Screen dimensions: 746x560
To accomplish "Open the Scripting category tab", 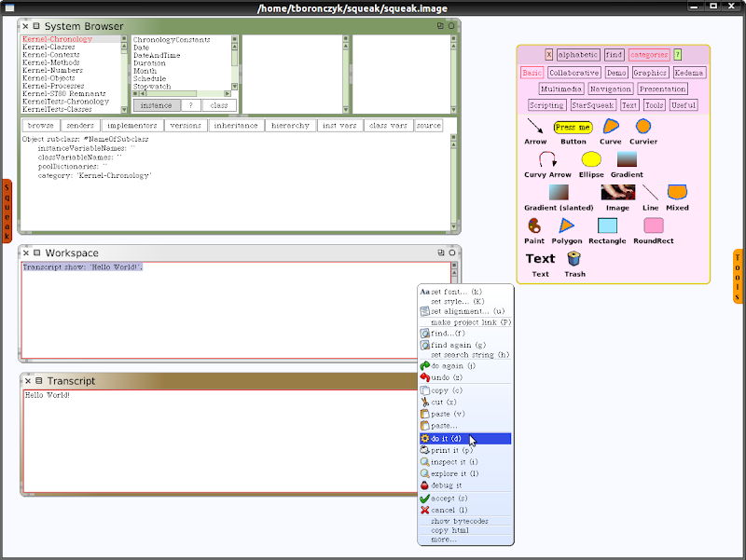I will pyautogui.click(x=546, y=105).
